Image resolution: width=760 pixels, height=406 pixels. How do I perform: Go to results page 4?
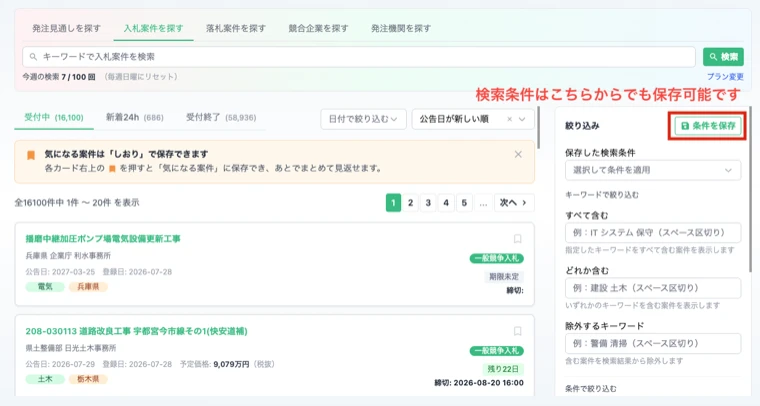446,203
